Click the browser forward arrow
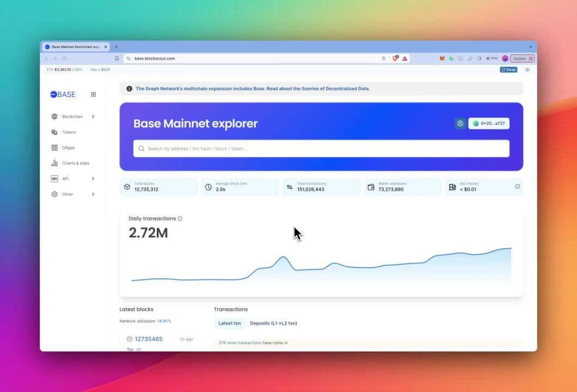The height and width of the screenshot is (392, 577). tap(56, 58)
